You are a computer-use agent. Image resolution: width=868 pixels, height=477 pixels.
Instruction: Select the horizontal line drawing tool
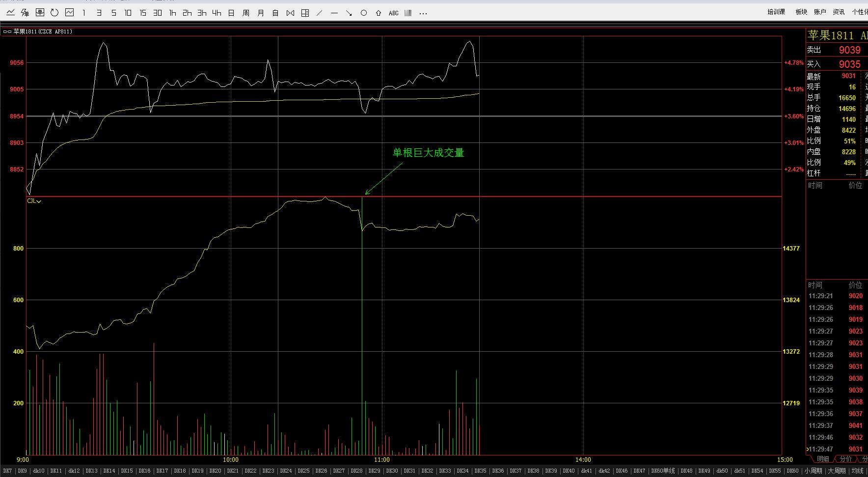point(334,13)
